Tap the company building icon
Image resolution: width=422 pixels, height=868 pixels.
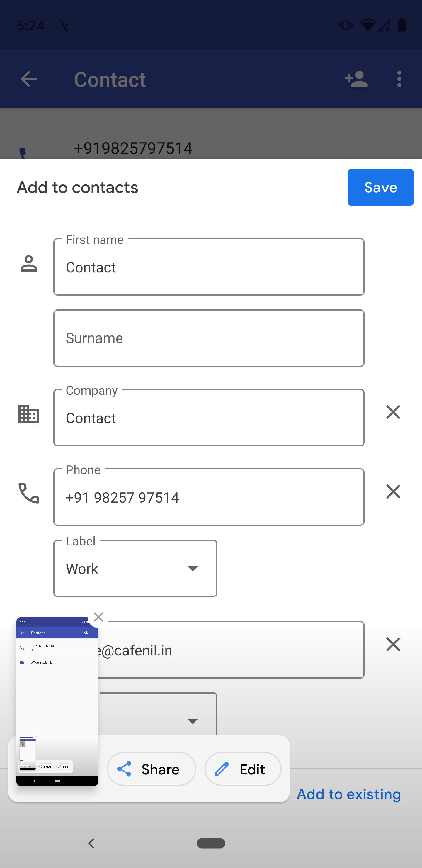pyautogui.click(x=29, y=414)
